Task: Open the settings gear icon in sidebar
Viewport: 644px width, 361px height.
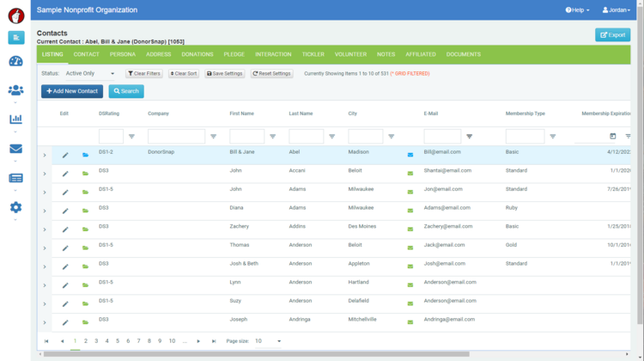Action: (15, 207)
